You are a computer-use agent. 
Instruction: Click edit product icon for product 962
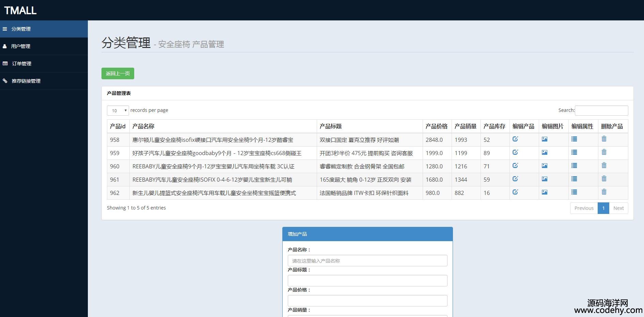click(x=515, y=192)
